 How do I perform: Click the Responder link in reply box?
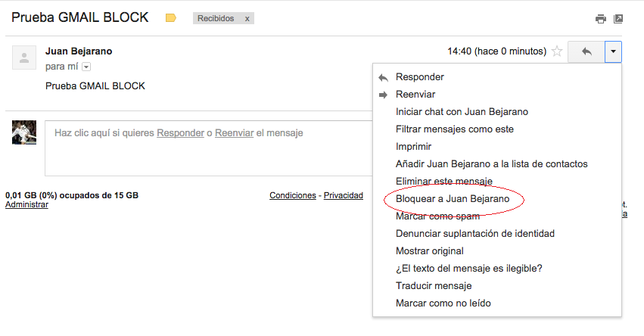[x=180, y=133]
